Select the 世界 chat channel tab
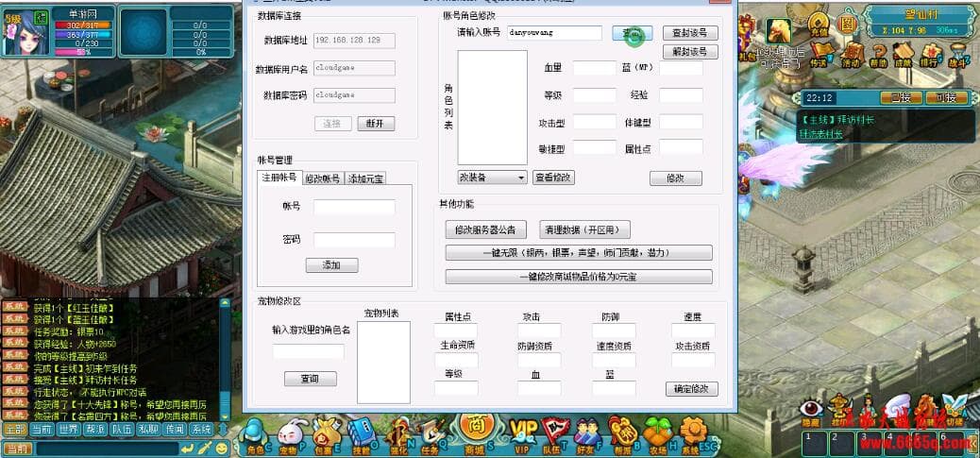980x458 pixels. tap(67, 430)
